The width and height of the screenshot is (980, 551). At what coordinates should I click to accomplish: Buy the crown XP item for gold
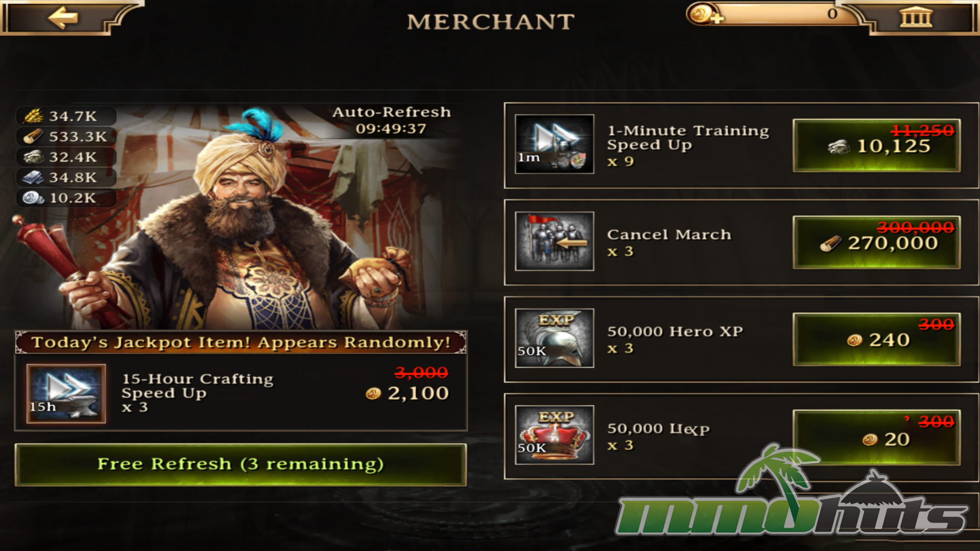pos(876,437)
